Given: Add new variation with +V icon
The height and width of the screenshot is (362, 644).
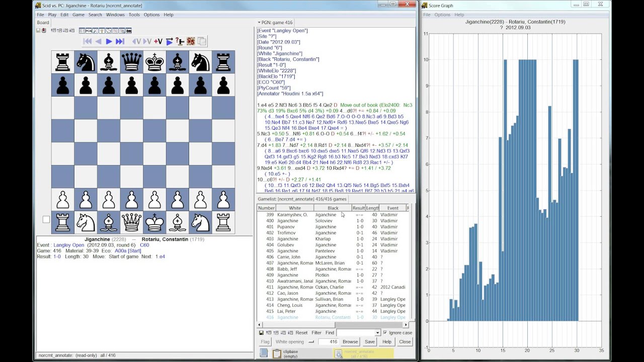Looking at the screenshot, I should [x=158, y=42].
